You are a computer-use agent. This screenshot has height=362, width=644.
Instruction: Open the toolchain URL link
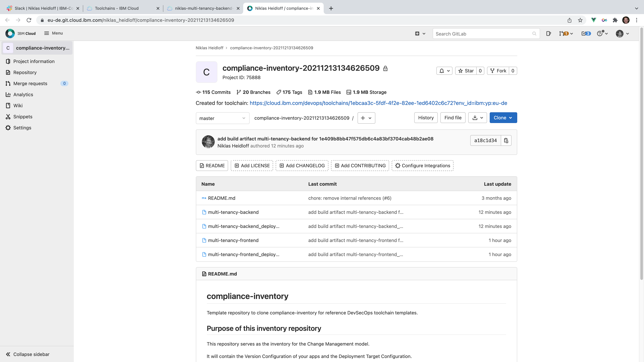pyautogui.click(x=378, y=103)
